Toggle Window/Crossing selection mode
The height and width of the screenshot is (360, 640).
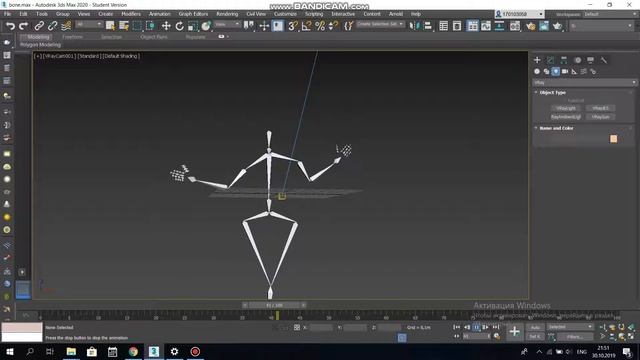(x=151, y=26)
